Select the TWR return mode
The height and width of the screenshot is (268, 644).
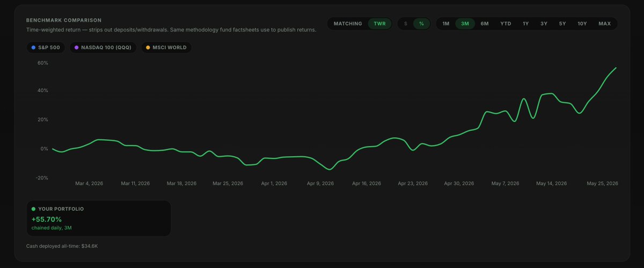click(380, 24)
